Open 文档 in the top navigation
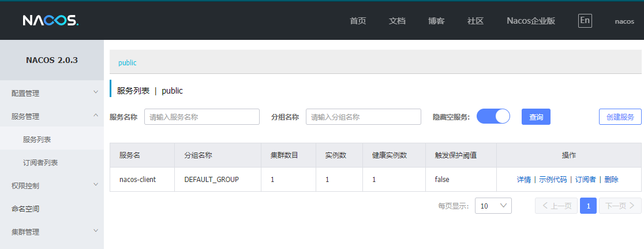 (397, 21)
